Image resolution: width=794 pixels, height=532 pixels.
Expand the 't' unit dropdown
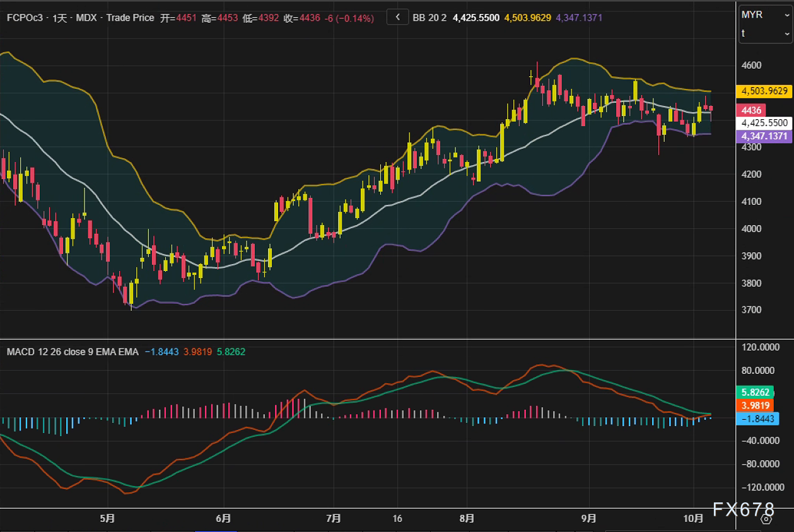coord(765,33)
